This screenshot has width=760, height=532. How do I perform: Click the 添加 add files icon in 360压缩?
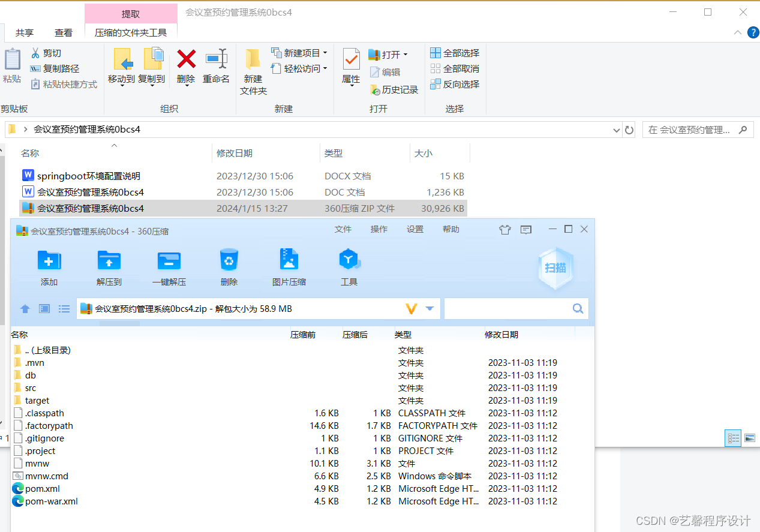pos(49,266)
